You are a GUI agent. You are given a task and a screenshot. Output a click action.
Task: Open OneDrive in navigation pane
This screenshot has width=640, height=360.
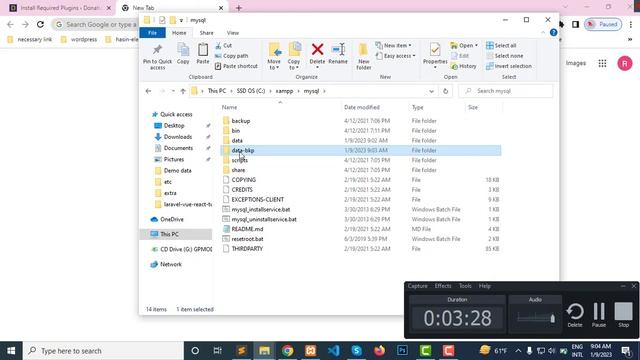click(x=172, y=219)
